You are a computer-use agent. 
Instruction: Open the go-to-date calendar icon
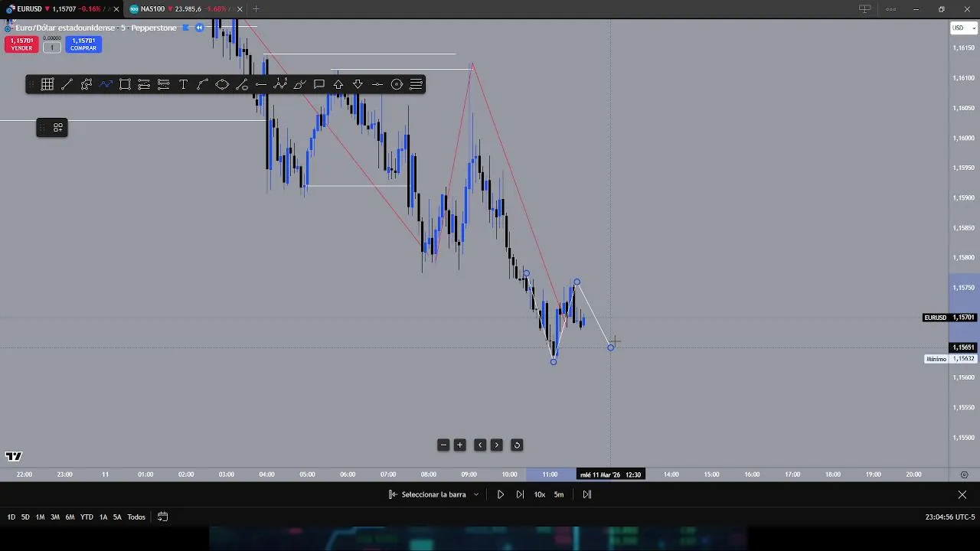[x=162, y=517]
